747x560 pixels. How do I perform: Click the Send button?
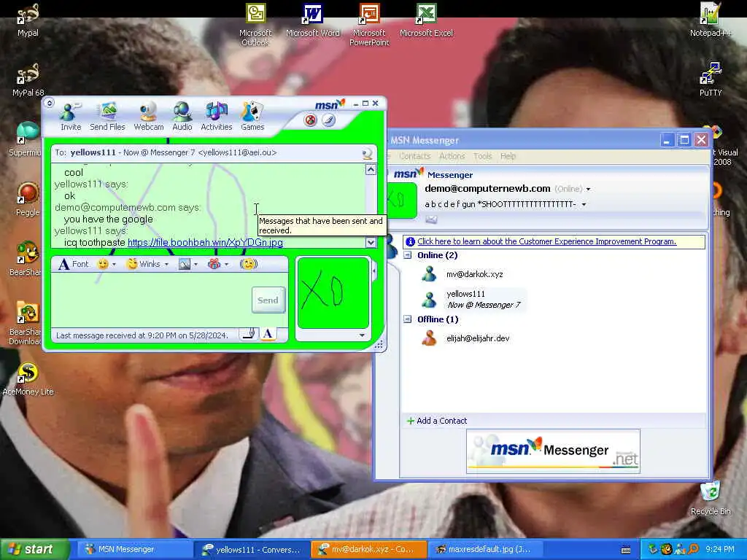pyautogui.click(x=268, y=300)
